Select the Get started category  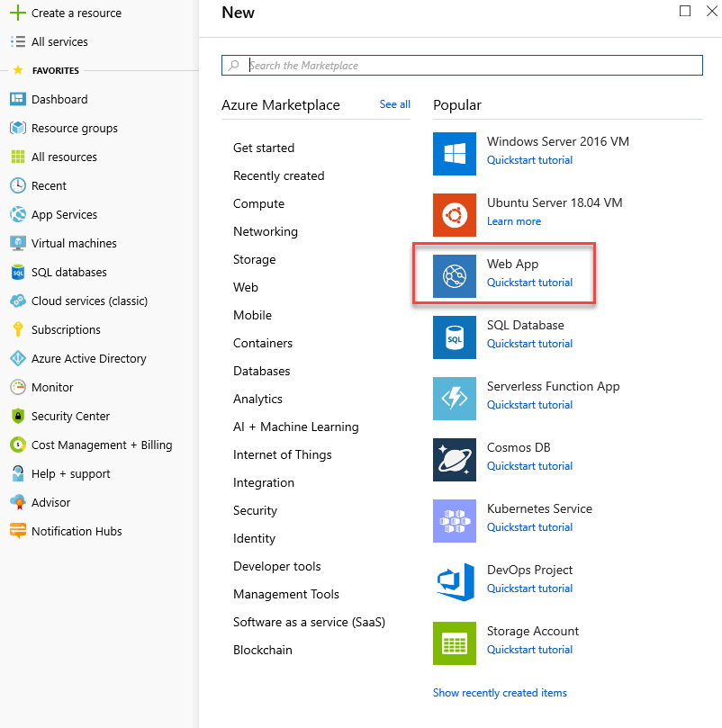(264, 148)
